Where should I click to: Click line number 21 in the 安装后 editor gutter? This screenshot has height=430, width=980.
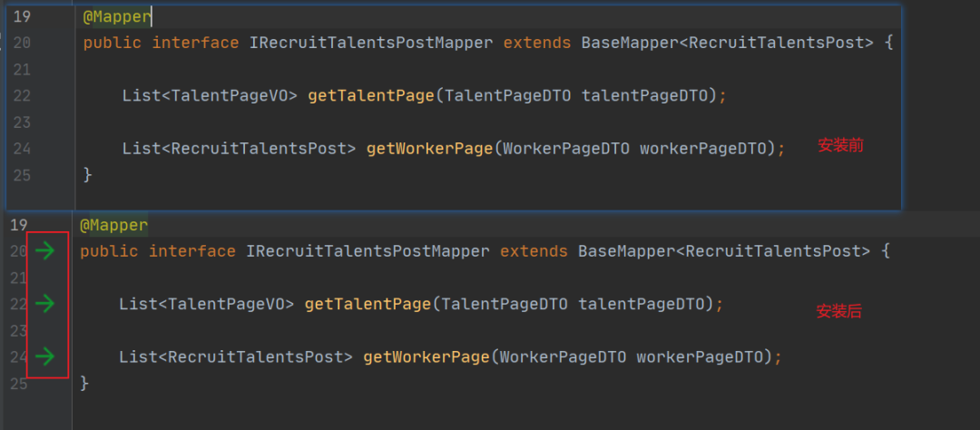[x=18, y=278]
